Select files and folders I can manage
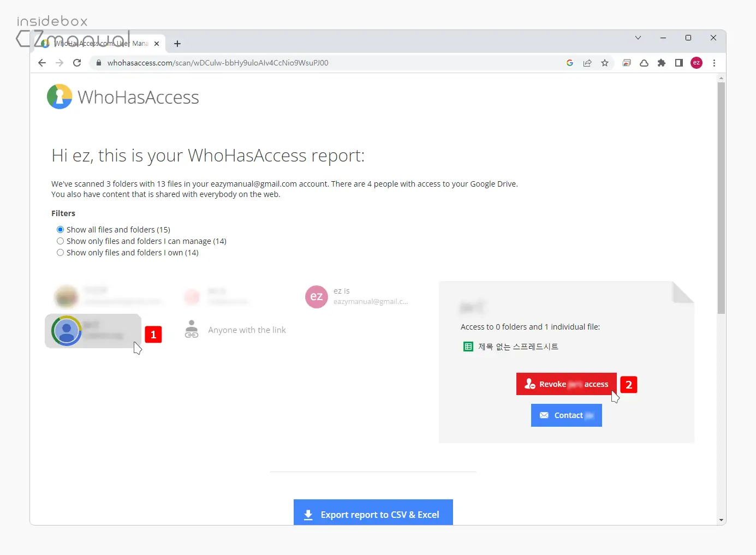Viewport: 756px width, 555px height. pyautogui.click(x=61, y=241)
